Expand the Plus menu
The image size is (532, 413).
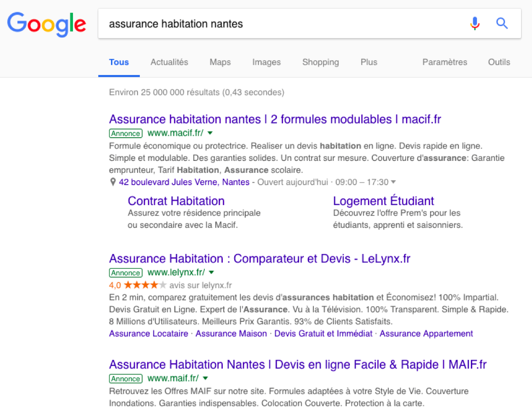tap(369, 62)
